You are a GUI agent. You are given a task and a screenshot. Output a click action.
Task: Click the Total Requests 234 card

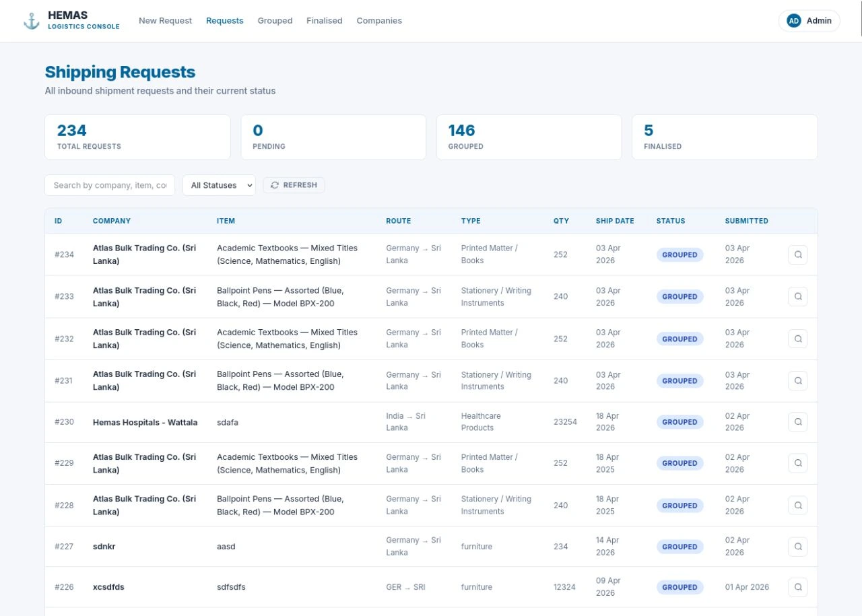coord(137,137)
